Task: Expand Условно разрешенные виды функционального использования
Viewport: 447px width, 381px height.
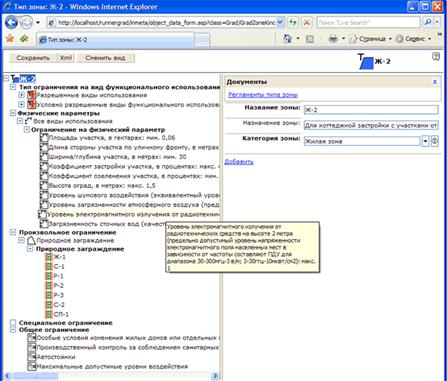Action: click(x=21, y=105)
